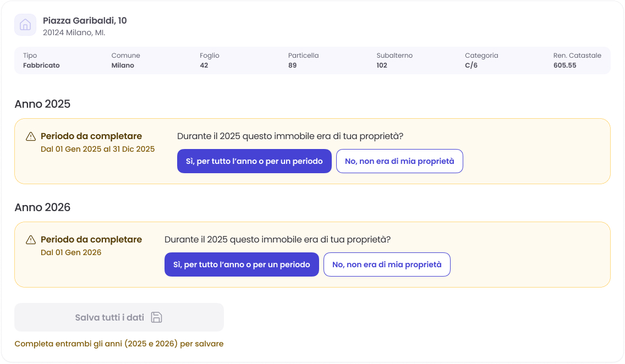Click the Categoria value C/6
625x364 pixels.
(472, 65)
